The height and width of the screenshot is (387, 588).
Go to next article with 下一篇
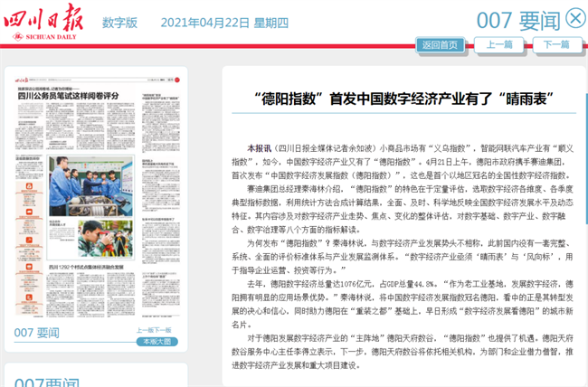click(557, 45)
